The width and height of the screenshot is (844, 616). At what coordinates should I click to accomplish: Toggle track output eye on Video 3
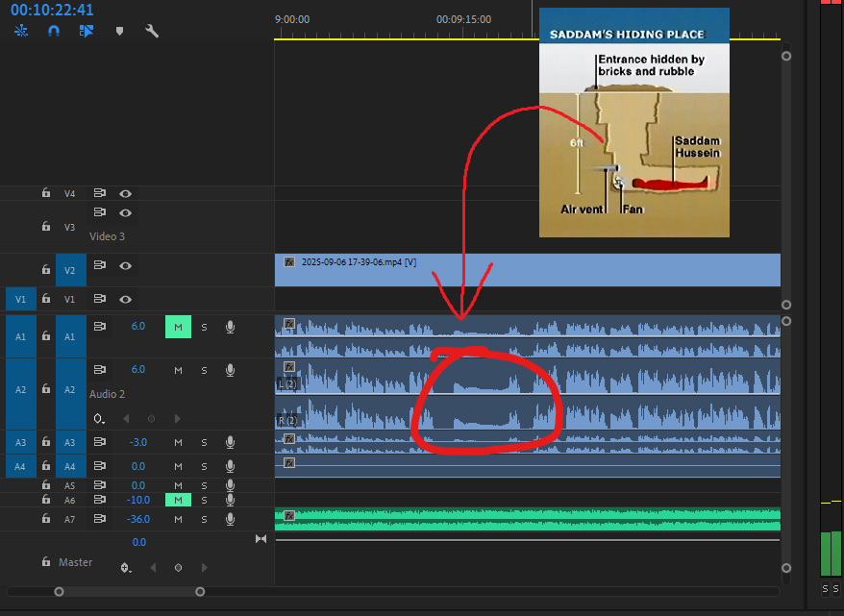[125, 212]
